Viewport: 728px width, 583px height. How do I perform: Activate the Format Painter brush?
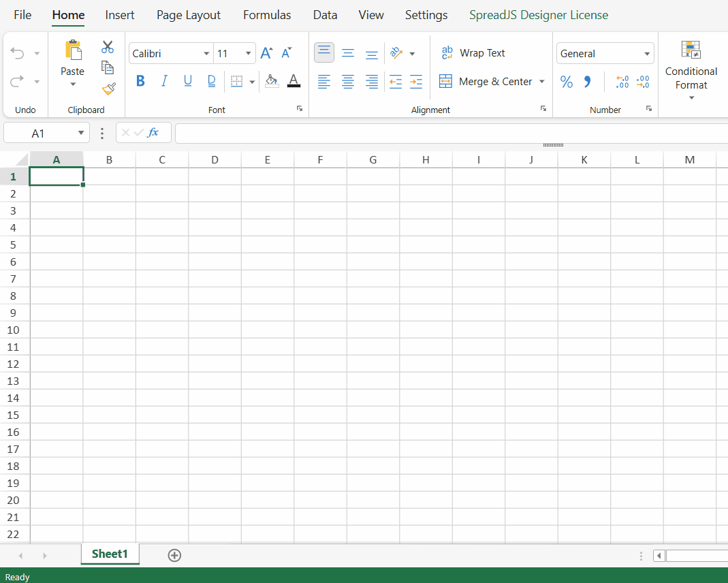pyautogui.click(x=109, y=88)
